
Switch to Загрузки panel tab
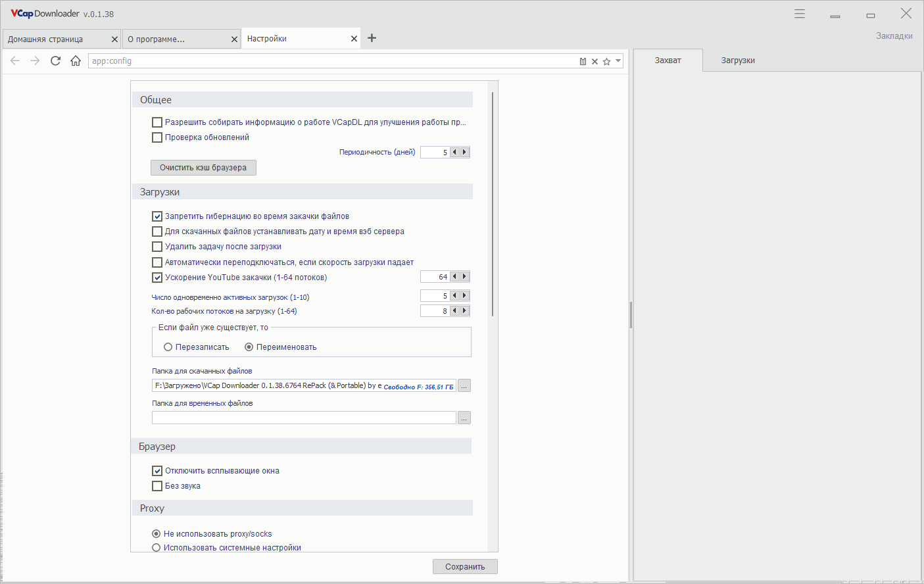(x=738, y=61)
